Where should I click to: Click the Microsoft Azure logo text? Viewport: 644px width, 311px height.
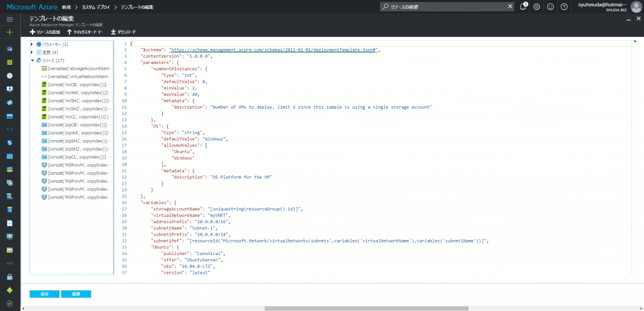click(31, 6)
